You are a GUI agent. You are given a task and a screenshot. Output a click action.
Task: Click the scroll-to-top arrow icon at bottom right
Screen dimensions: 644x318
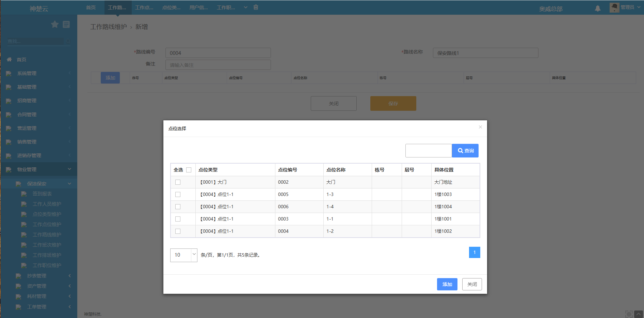tap(639, 314)
